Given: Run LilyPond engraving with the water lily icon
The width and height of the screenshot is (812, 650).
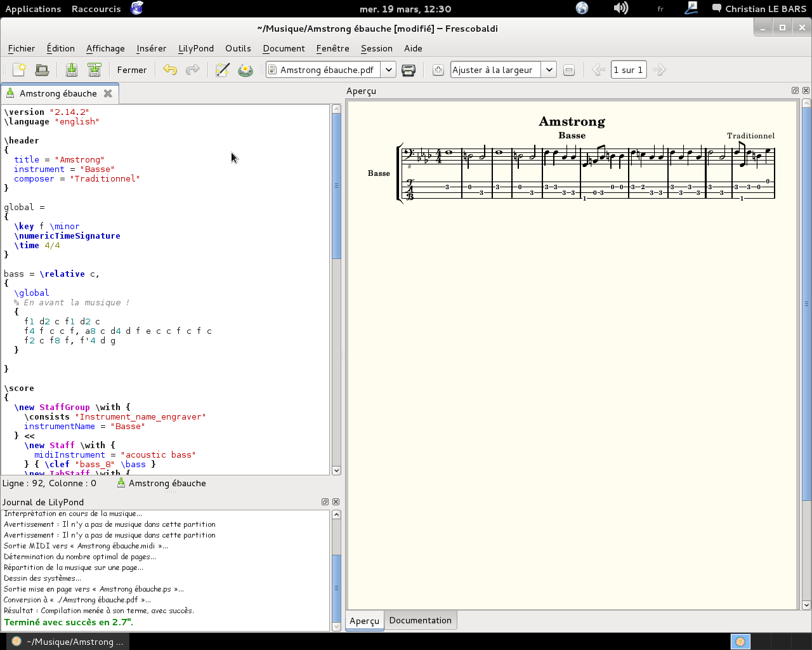Looking at the screenshot, I should point(246,70).
